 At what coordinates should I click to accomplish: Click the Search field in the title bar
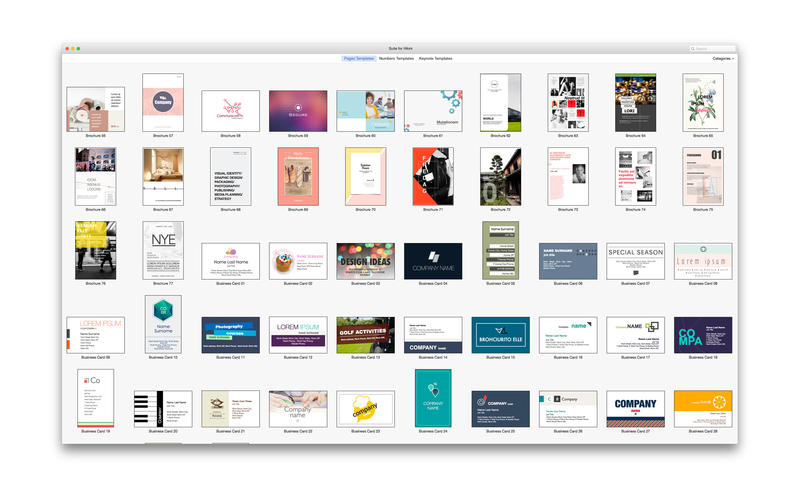click(712, 48)
